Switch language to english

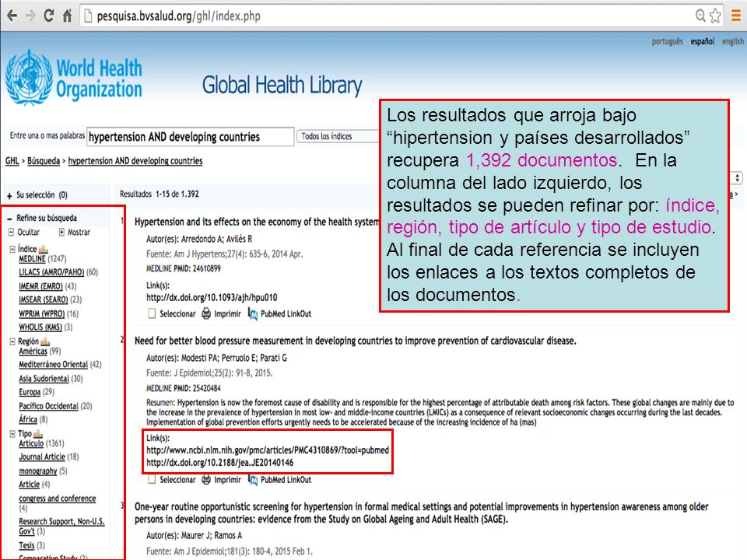point(733,41)
